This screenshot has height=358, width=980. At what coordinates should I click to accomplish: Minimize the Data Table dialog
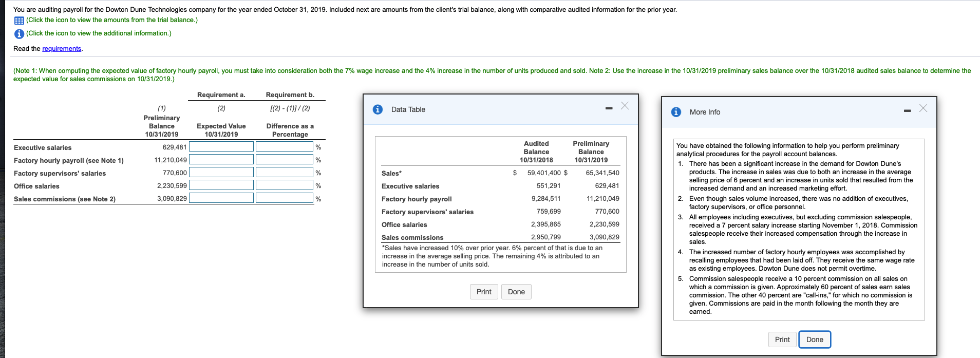(609, 108)
